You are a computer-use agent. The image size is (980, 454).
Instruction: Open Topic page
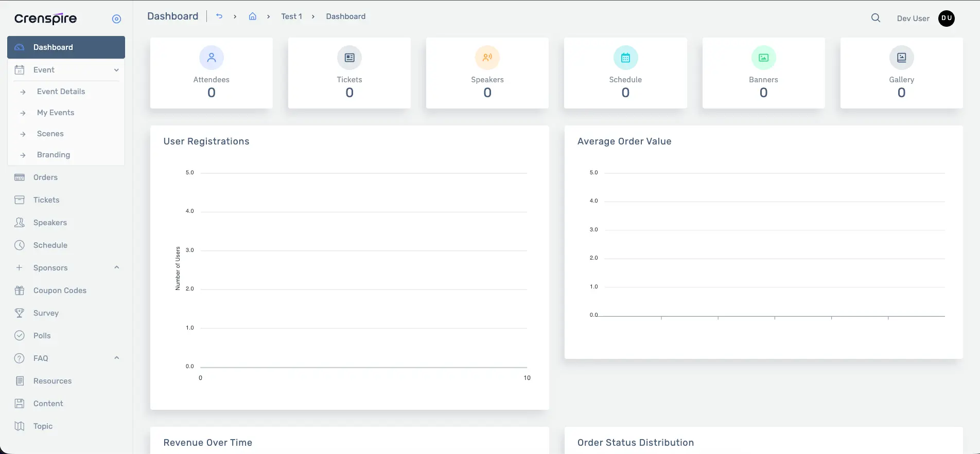coord(43,426)
